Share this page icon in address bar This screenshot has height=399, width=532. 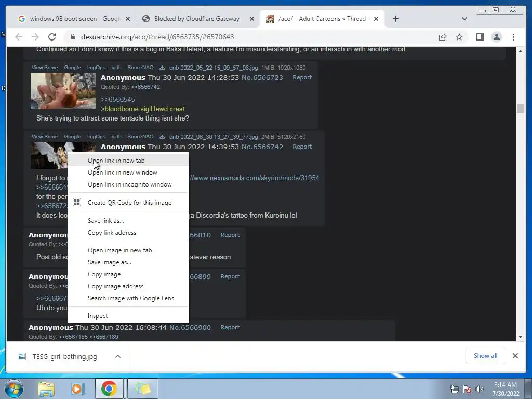click(443, 37)
